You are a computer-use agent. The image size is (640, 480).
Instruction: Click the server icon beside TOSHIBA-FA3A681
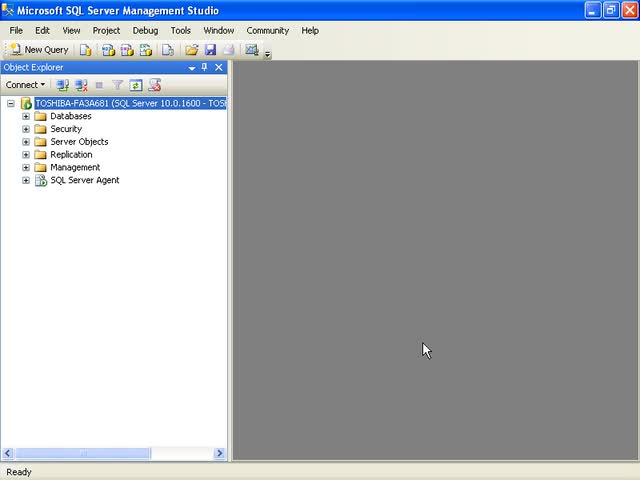(x=26, y=103)
